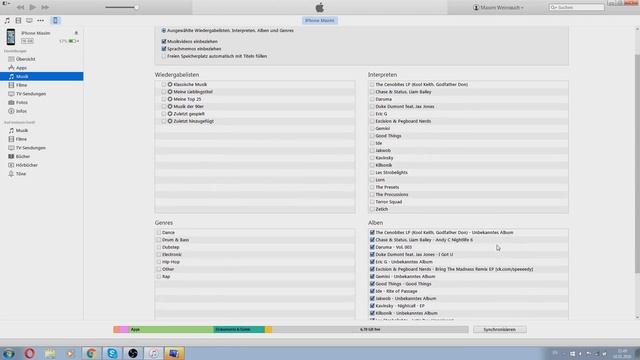
Task: Open Chrome from the taskbar
Action: (91, 353)
